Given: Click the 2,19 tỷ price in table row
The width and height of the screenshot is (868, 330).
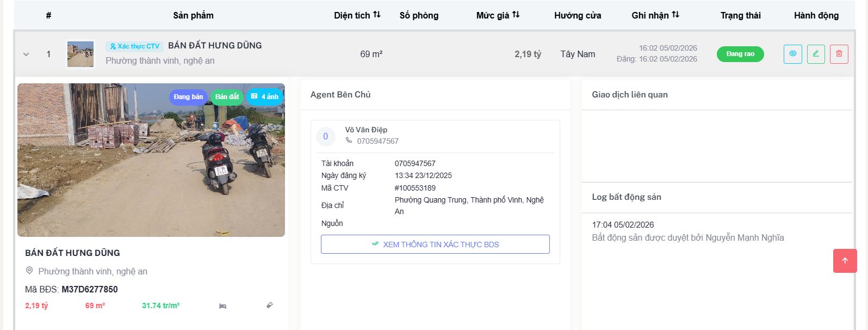Looking at the screenshot, I should [528, 54].
